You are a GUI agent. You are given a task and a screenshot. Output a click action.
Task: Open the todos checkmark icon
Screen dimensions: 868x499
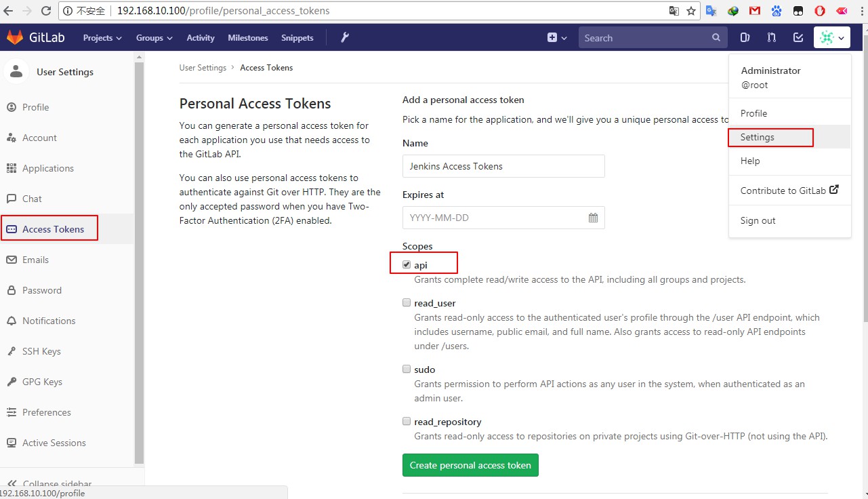(798, 38)
